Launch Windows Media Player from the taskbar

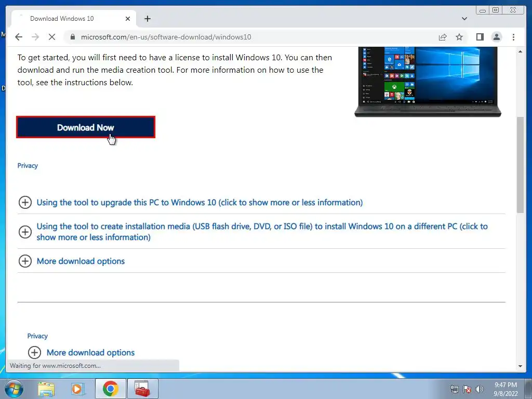(77, 389)
